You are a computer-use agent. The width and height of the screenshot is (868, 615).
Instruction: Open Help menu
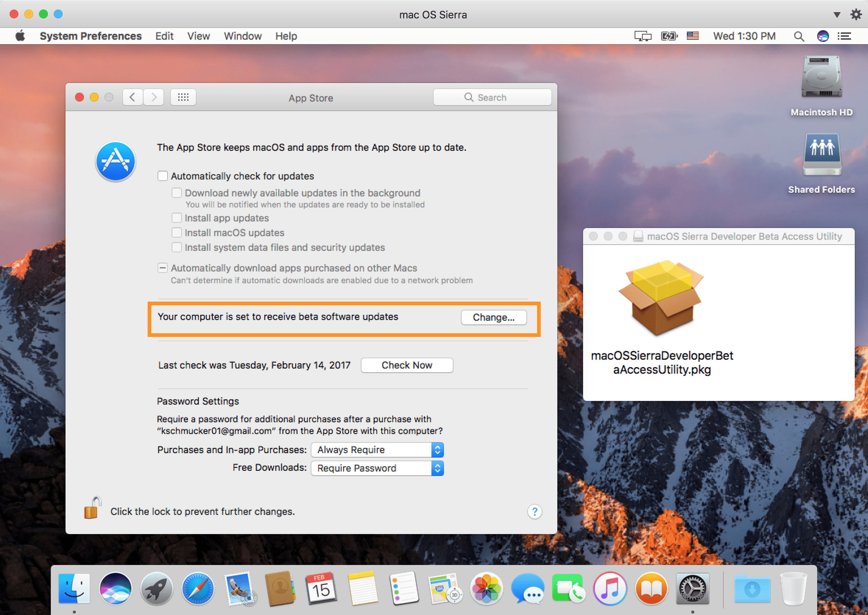(x=286, y=36)
